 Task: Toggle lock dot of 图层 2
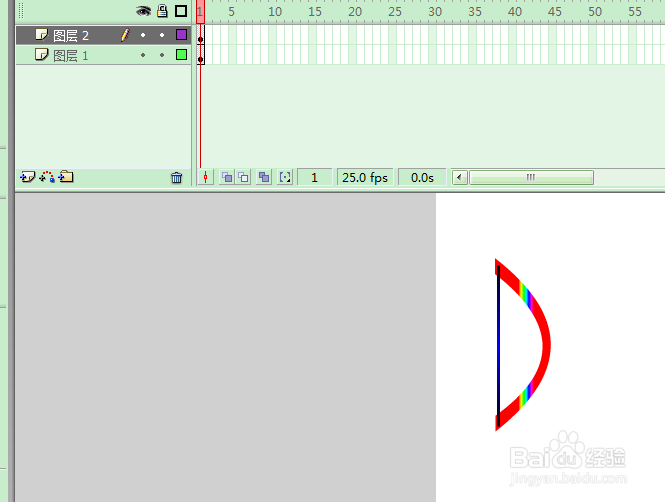[x=162, y=35]
